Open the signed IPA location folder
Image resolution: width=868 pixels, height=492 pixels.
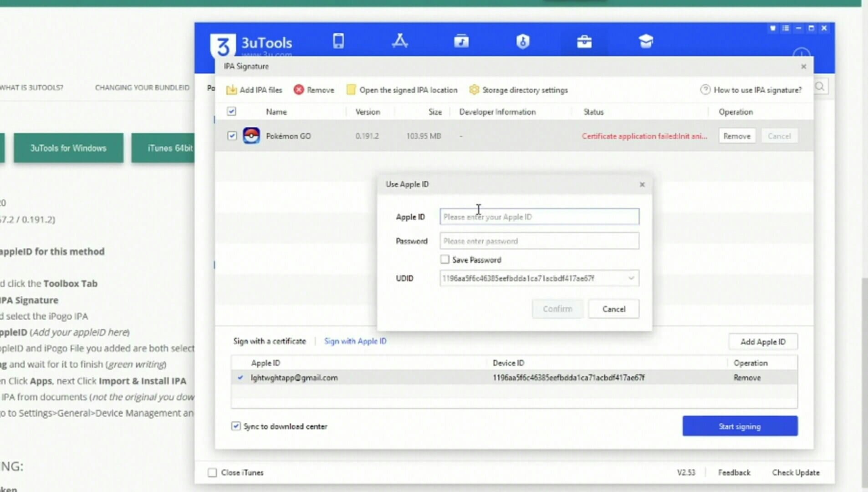(351, 90)
